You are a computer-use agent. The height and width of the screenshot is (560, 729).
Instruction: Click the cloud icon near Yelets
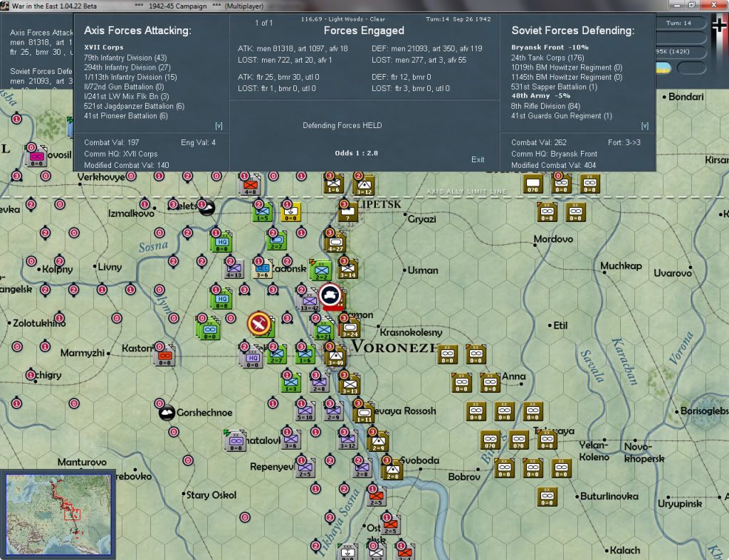coord(206,207)
